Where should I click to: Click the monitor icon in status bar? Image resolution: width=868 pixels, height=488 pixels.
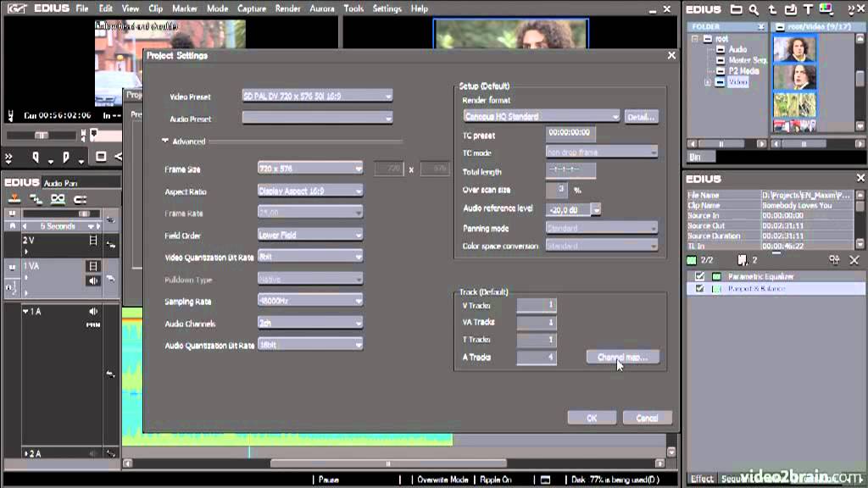coord(545,480)
